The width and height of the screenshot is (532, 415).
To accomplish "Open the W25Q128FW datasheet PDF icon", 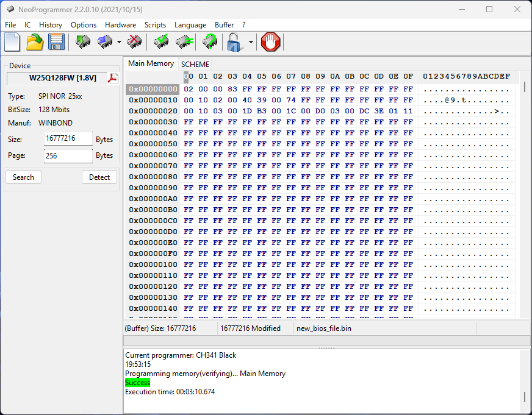I will 113,78.
